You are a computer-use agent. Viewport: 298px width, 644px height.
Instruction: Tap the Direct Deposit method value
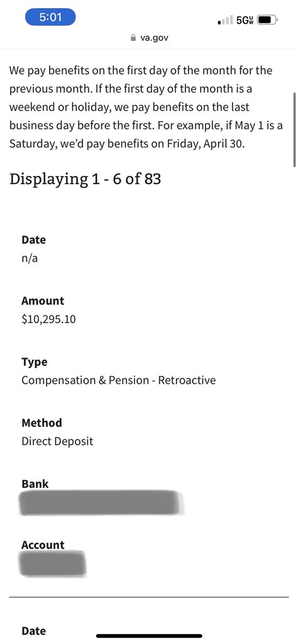pos(57,441)
